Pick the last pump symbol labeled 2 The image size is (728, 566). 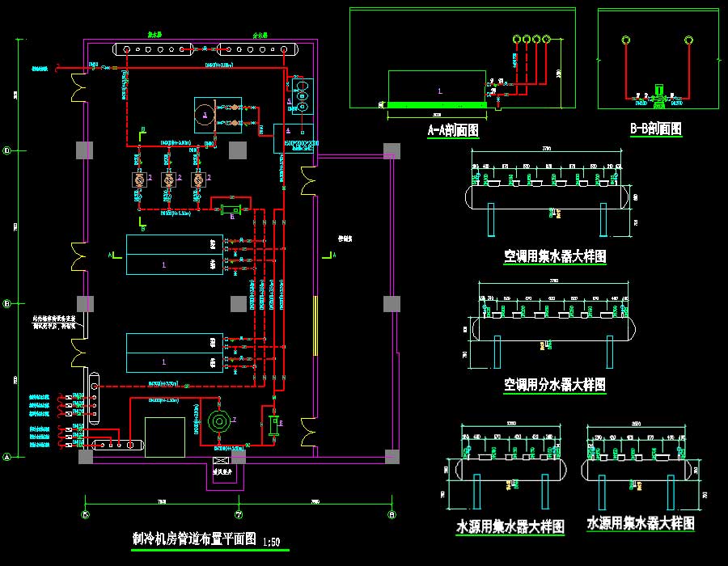[x=198, y=180]
